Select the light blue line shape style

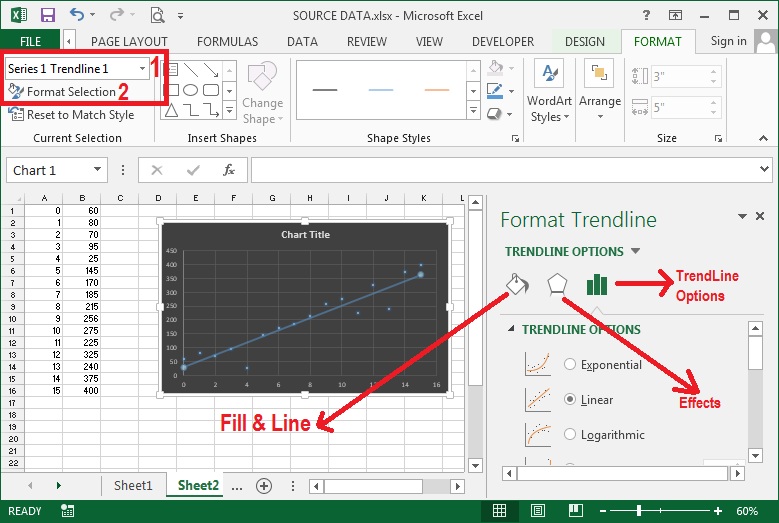(x=381, y=90)
